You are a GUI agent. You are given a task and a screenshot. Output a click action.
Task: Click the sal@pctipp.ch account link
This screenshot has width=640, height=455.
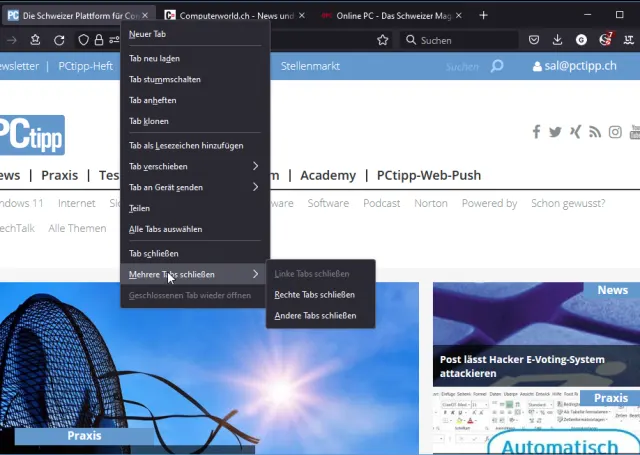(x=580, y=66)
